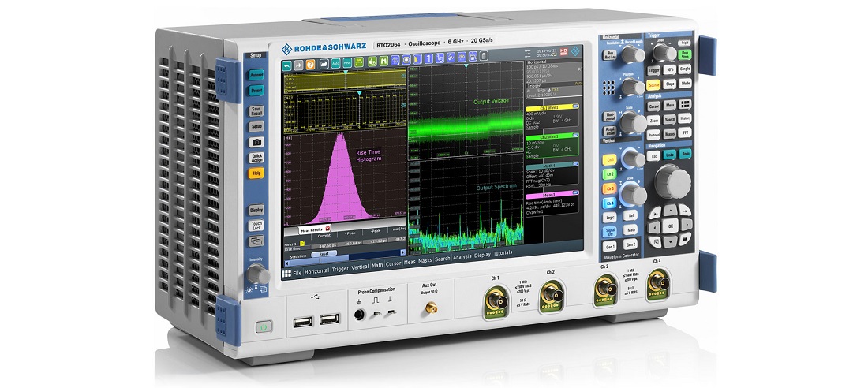Tap the Reset statistics button
The height and width of the screenshot is (388, 868).
pyautogui.click(x=324, y=253)
